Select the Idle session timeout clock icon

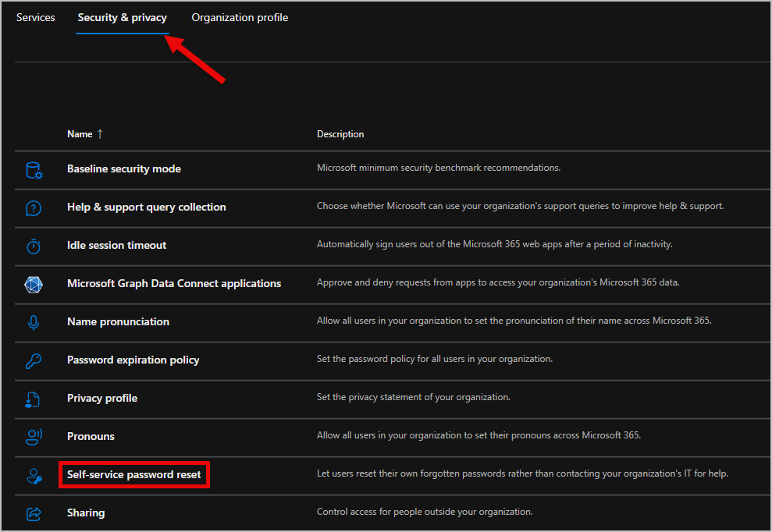34,245
